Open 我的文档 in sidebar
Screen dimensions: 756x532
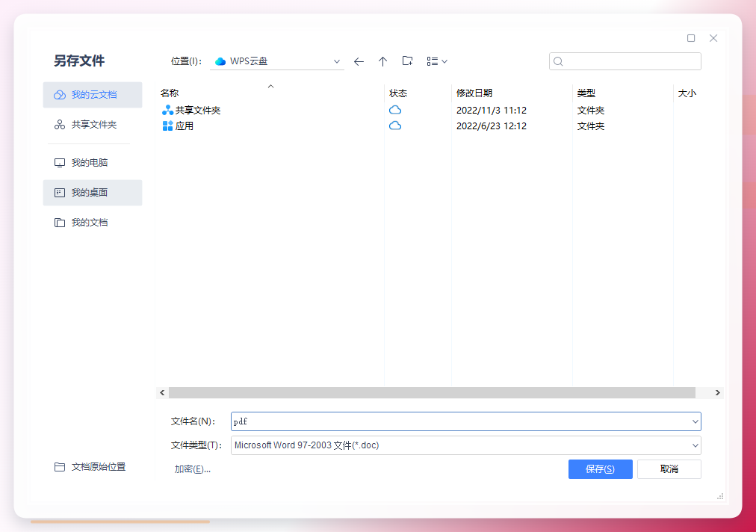pos(93,223)
